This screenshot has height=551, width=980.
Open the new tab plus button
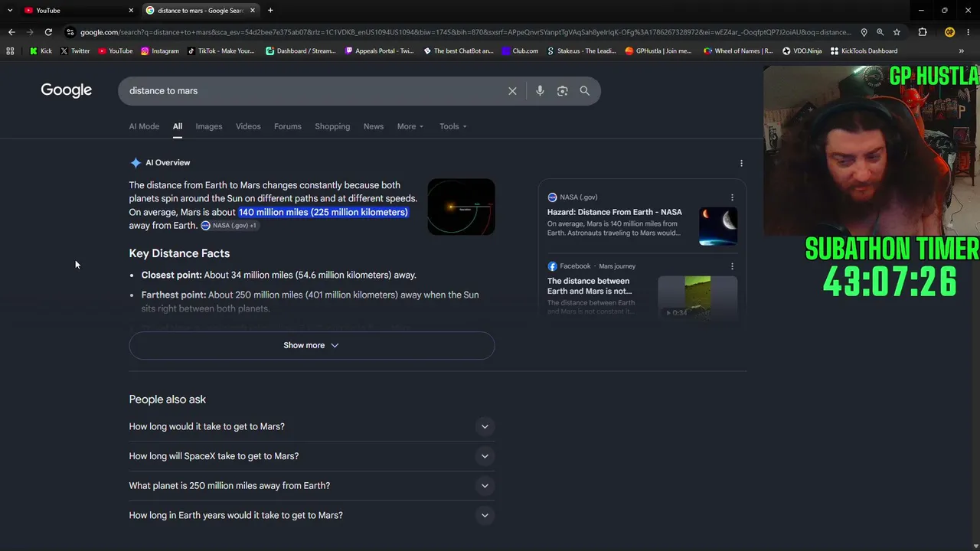(x=270, y=10)
